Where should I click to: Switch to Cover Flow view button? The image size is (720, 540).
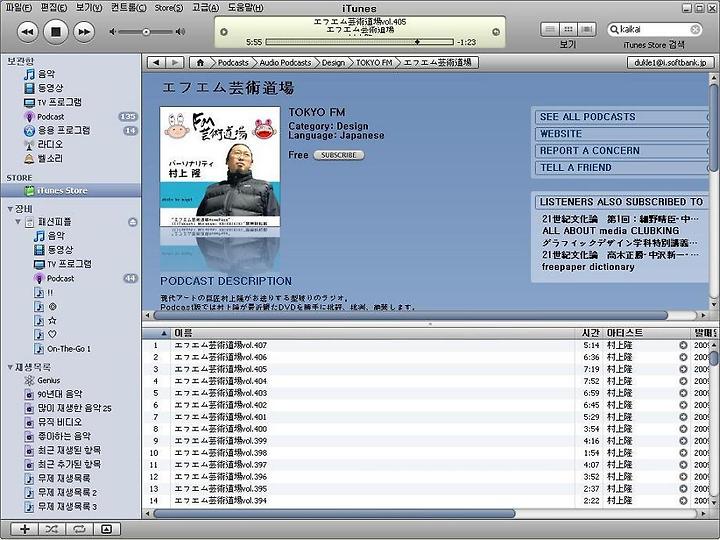[x=586, y=29]
